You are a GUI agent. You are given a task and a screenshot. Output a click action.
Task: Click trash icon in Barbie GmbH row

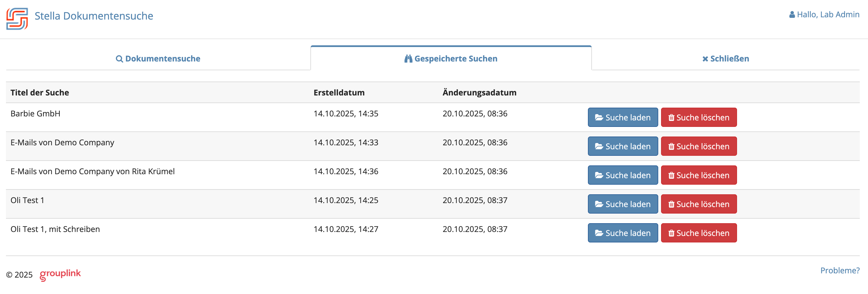pyautogui.click(x=671, y=118)
